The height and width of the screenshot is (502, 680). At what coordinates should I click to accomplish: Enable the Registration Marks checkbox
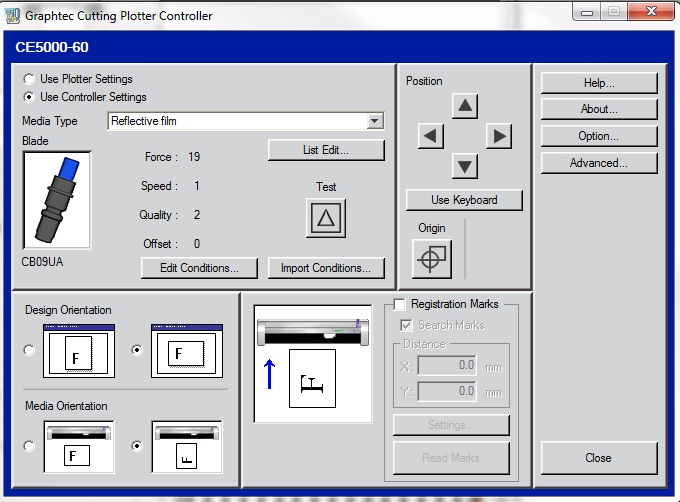399,304
